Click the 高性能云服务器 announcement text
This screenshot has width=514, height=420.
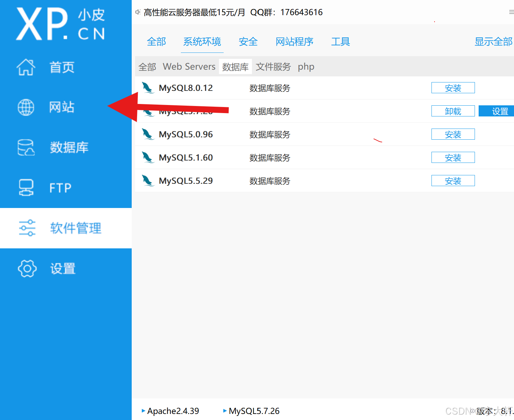(x=233, y=12)
